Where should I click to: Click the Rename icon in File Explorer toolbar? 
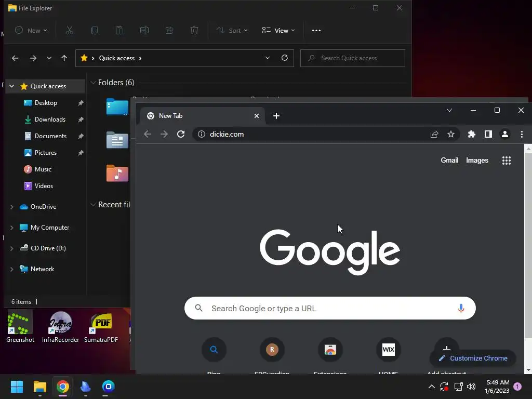[x=144, y=31]
